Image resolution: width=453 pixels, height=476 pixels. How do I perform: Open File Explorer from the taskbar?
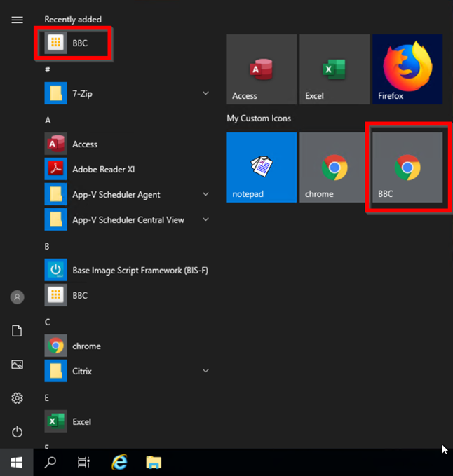pyautogui.click(x=154, y=463)
